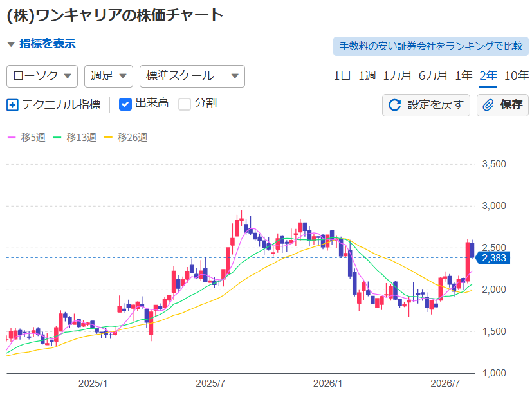Click the 2026/7 x-axis label

(x=445, y=383)
